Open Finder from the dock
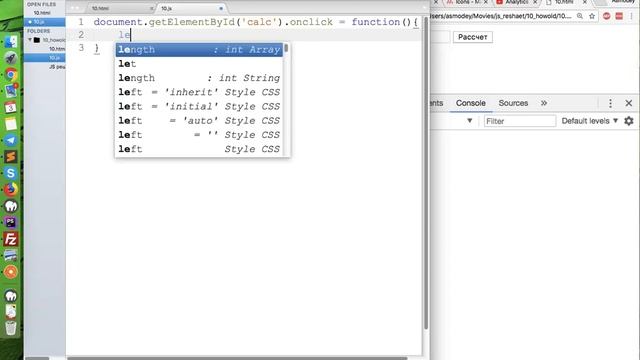The height and width of the screenshot is (360, 640). [x=11, y=42]
